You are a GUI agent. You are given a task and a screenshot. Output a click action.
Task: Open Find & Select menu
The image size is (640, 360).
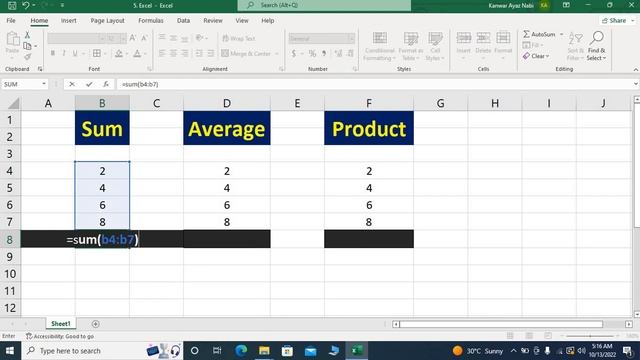597,46
